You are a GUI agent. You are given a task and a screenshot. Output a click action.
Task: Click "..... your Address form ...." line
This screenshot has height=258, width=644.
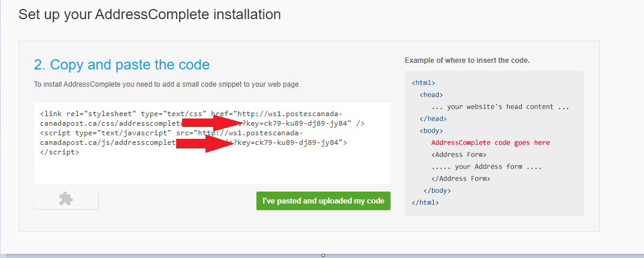pos(486,166)
